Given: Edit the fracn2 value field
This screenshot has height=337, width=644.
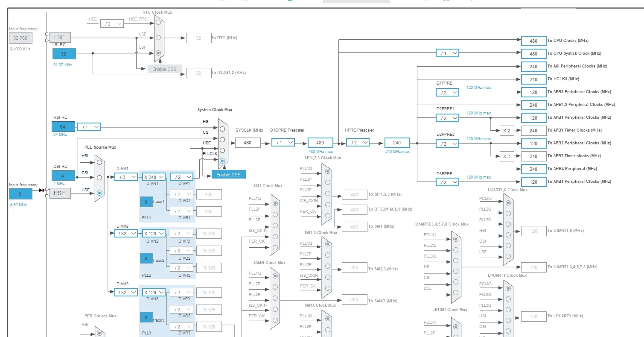Looking at the screenshot, I should (146, 258).
